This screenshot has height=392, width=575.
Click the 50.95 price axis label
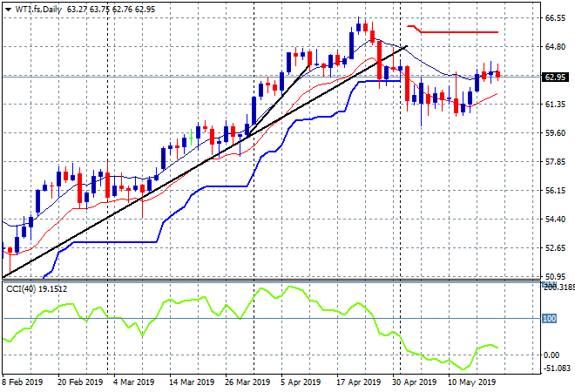coord(555,276)
